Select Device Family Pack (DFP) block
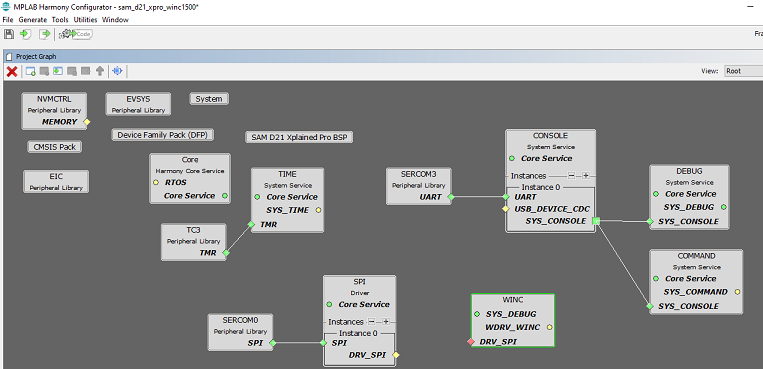Screen dimensions: 763x369 click(163, 135)
